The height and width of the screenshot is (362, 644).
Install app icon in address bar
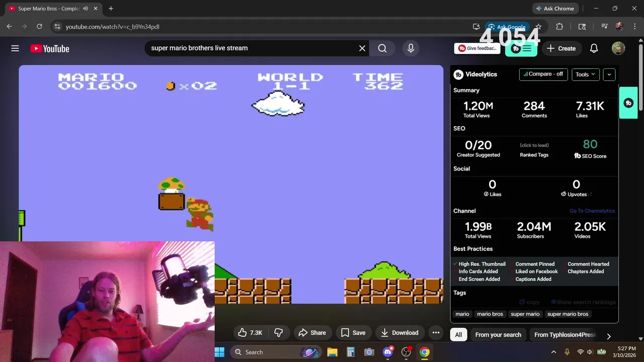coord(476,27)
